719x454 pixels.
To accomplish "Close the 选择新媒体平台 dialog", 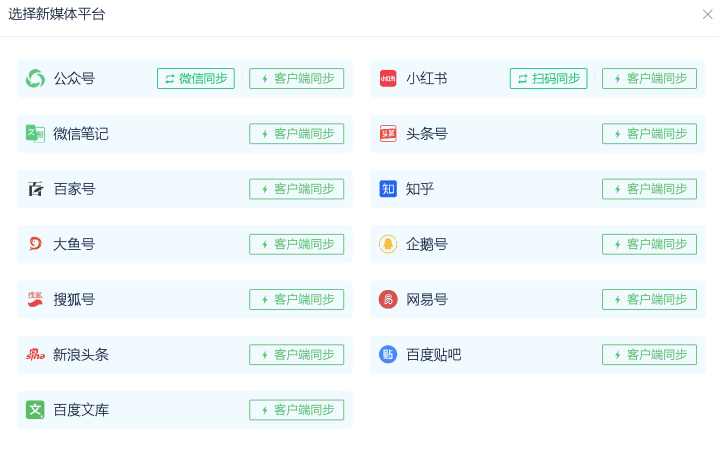I will point(707,14).
